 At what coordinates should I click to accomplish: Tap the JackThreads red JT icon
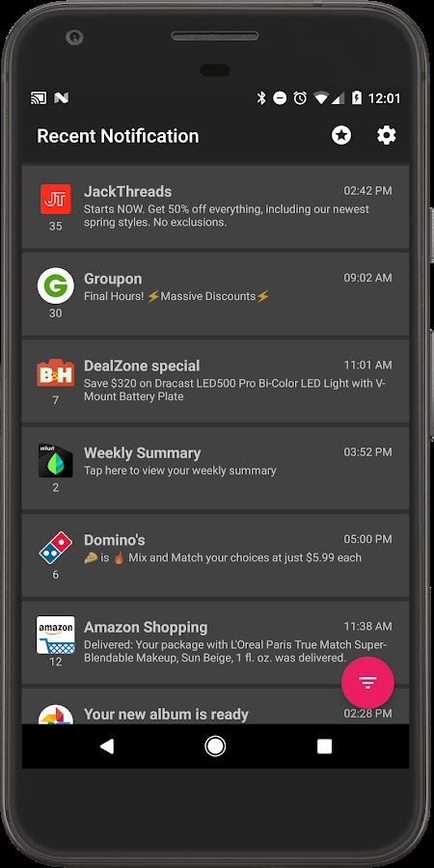click(55, 200)
